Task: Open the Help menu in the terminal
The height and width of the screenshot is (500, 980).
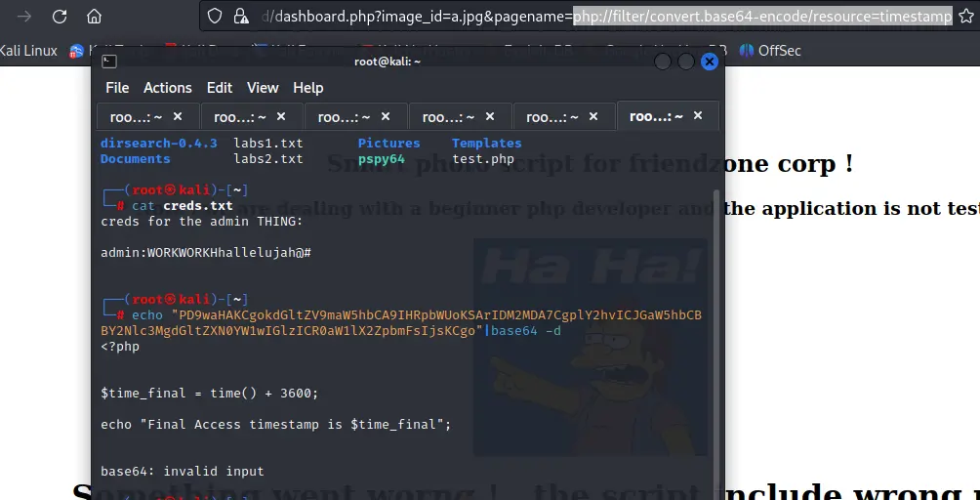Action: click(x=308, y=88)
